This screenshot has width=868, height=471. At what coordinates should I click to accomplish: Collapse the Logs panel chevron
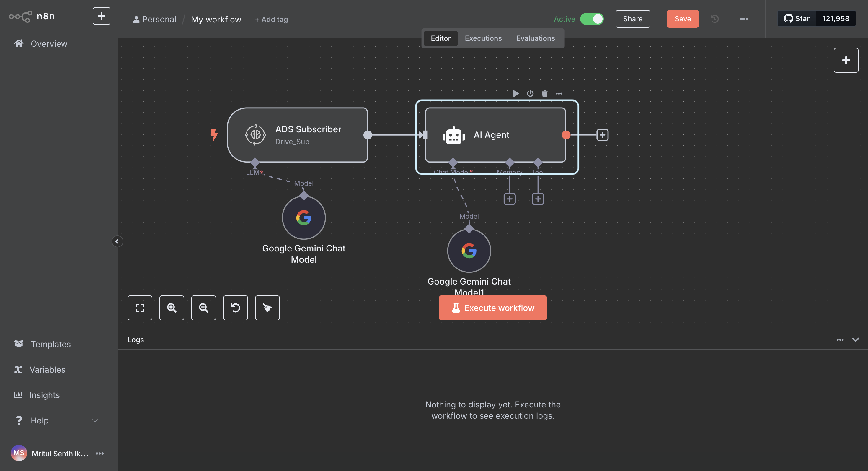pos(855,340)
